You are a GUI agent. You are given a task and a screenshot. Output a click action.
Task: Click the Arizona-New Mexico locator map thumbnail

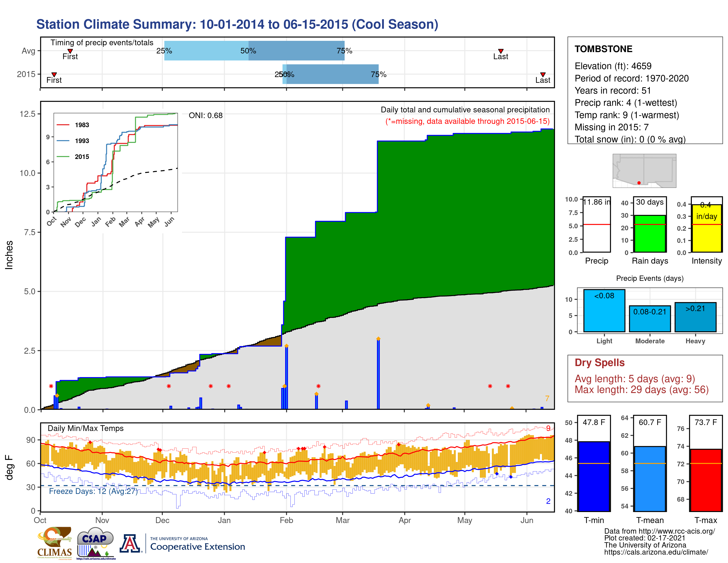(x=644, y=170)
